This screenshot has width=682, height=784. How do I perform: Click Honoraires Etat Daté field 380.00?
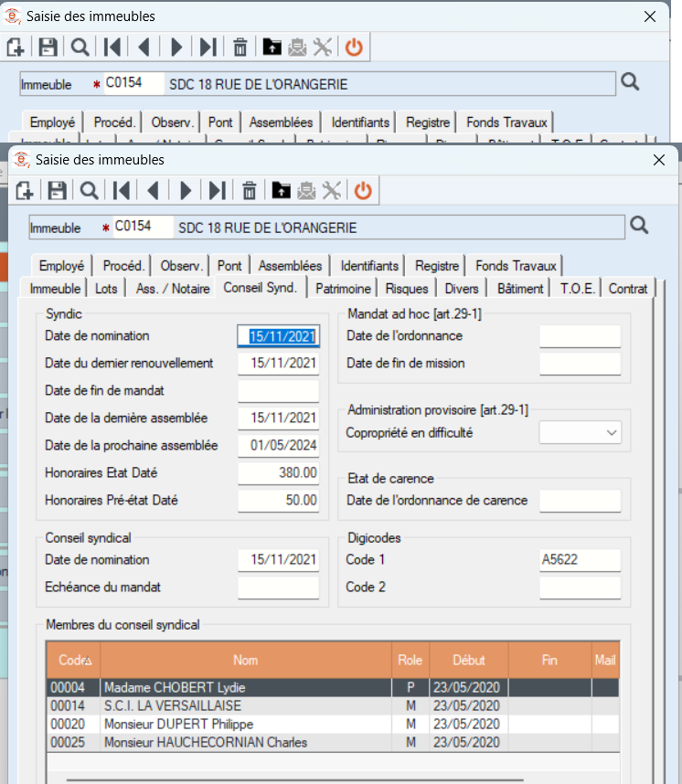coord(278,472)
